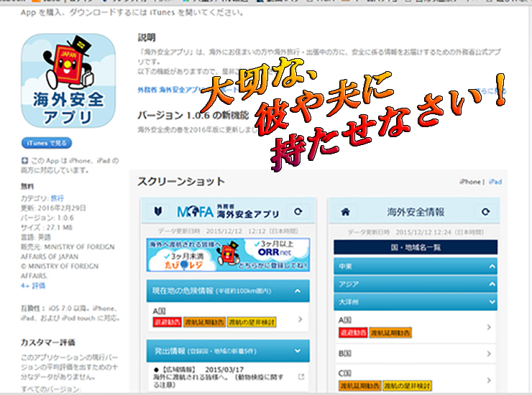
Task: Click the バージョン 1.0.6 の新機能 heading
Action: [x=193, y=116]
